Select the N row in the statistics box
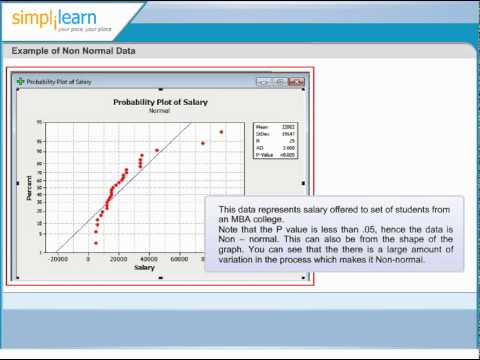Image resolution: width=480 pixels, height=360 pixels. coord(275,141)
